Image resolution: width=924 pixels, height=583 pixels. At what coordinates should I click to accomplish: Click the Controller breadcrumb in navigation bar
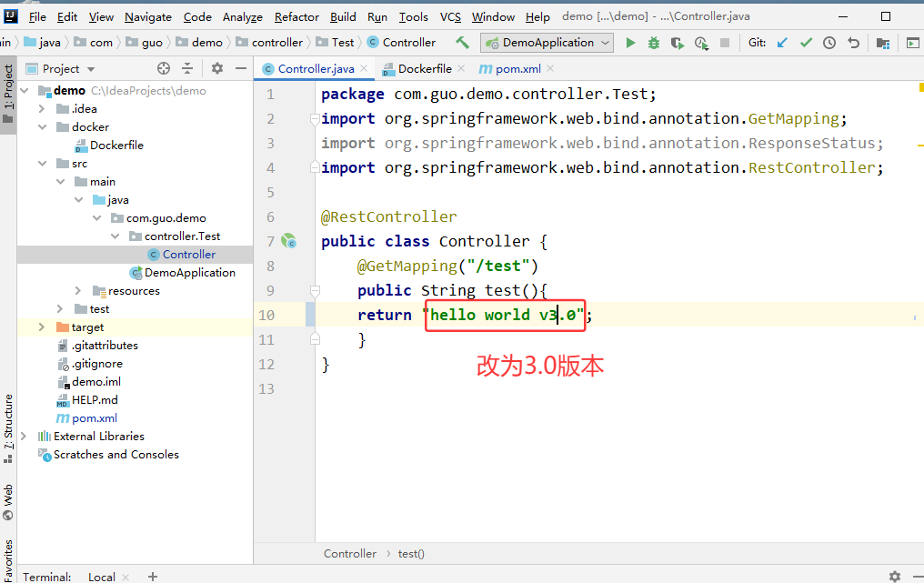401,43
